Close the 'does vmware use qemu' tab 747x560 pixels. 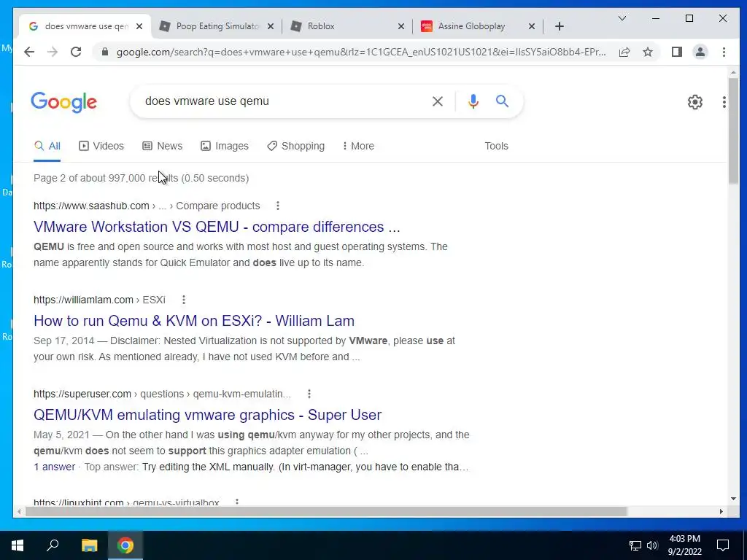point(139,26)
